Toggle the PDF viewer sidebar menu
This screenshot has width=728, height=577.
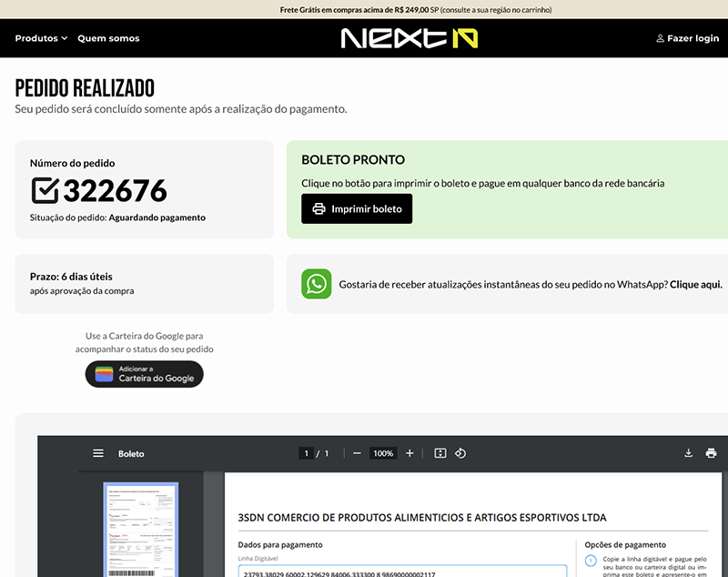[x=98, y=453]
